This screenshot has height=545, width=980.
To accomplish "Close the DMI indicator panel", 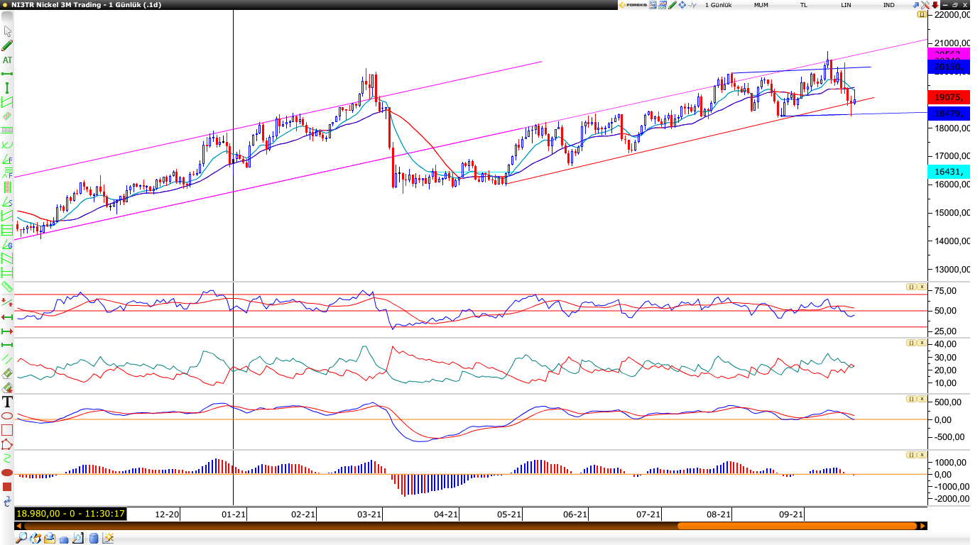I will 922,343.
